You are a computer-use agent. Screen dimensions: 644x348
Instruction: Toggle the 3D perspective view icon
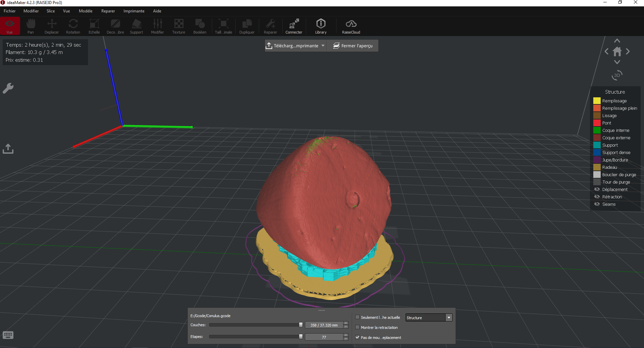click(617, 75)
